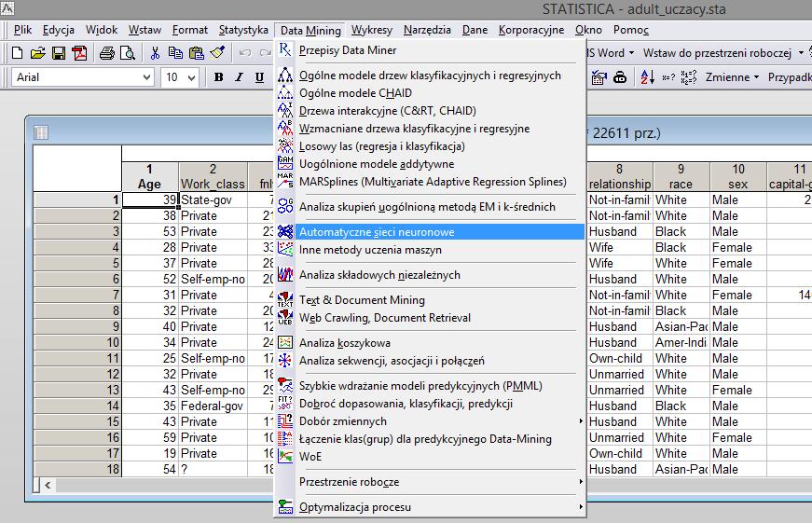Expand the Zmienne dropdown
Image resolution: width=812 pixels, height=523 pixels.
[757, 77]
